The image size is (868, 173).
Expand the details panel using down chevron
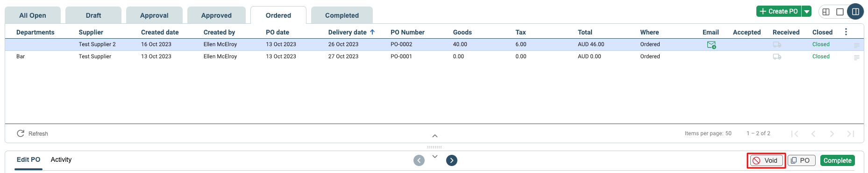pos(435,157)
